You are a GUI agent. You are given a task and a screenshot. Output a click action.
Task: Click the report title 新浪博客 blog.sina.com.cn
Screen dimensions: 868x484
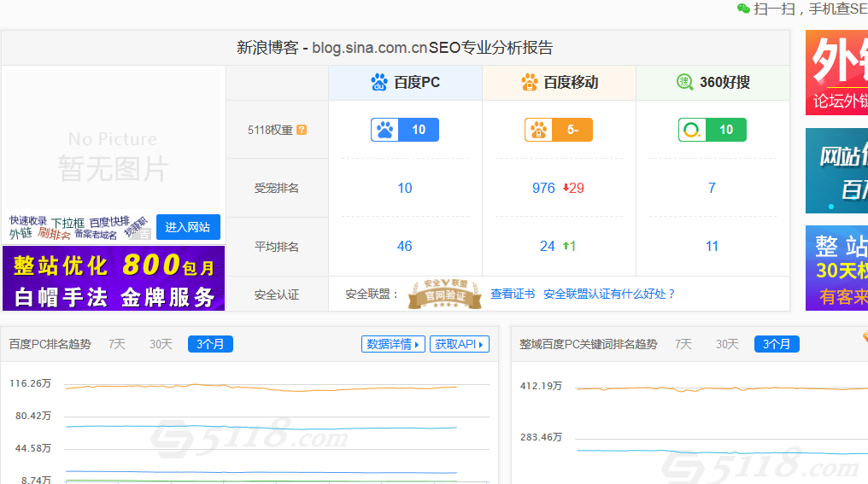tap(395, 48)
